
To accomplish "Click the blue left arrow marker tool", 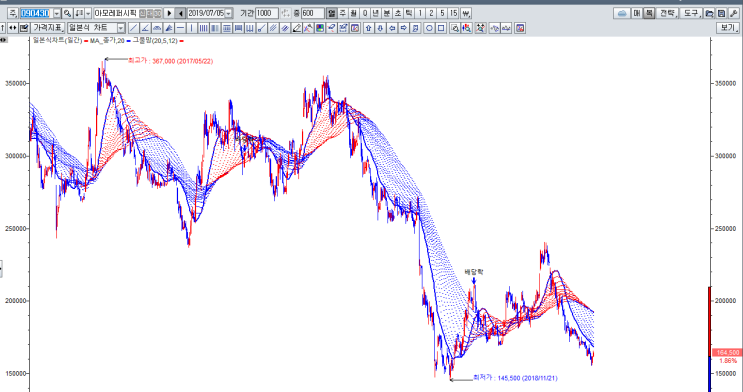I will 392,28.
